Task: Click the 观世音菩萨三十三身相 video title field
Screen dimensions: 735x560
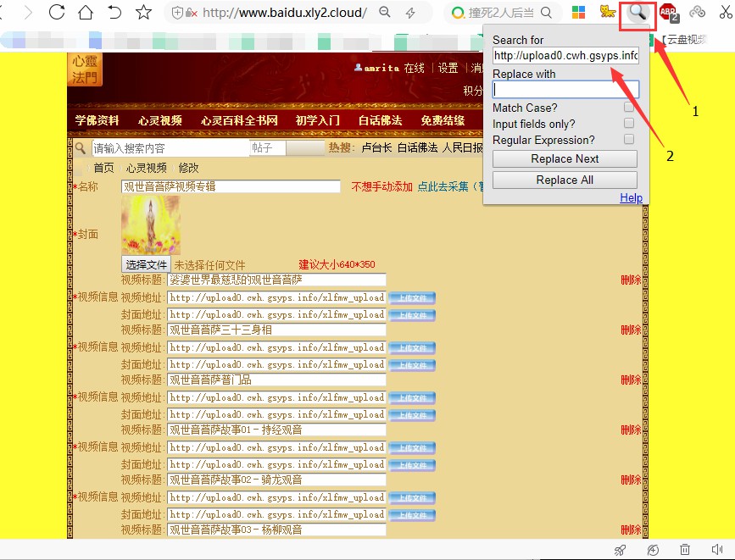Action: (x=276, y=330)
